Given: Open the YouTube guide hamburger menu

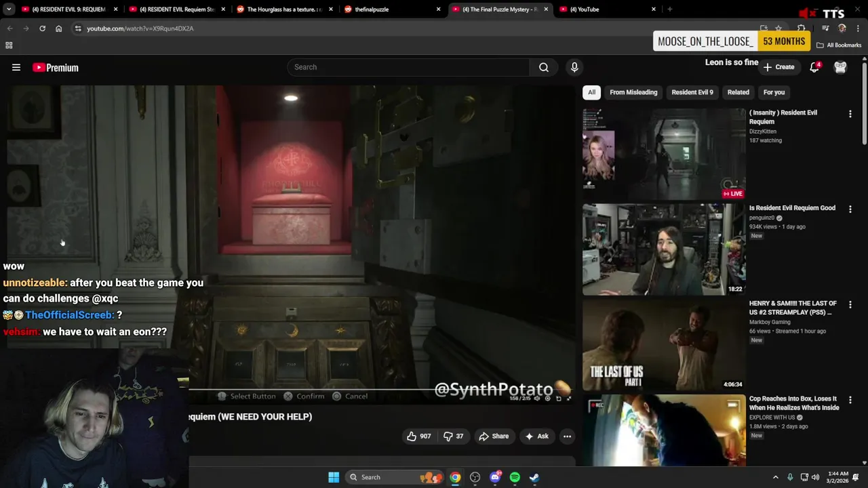Looking at the screenshot, I should 16,67.
